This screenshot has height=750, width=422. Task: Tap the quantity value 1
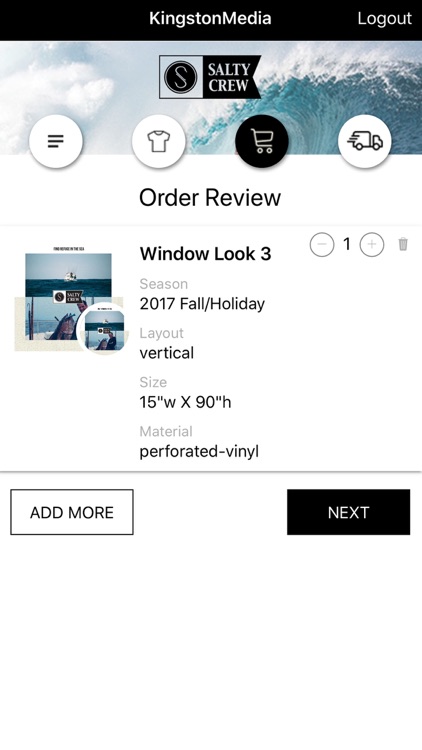(347, 244)
